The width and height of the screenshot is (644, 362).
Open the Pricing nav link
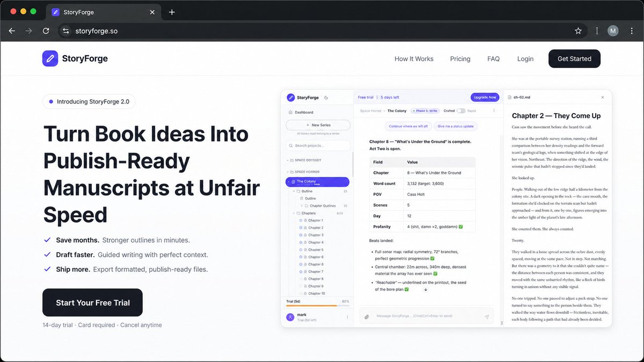point(460,59)
